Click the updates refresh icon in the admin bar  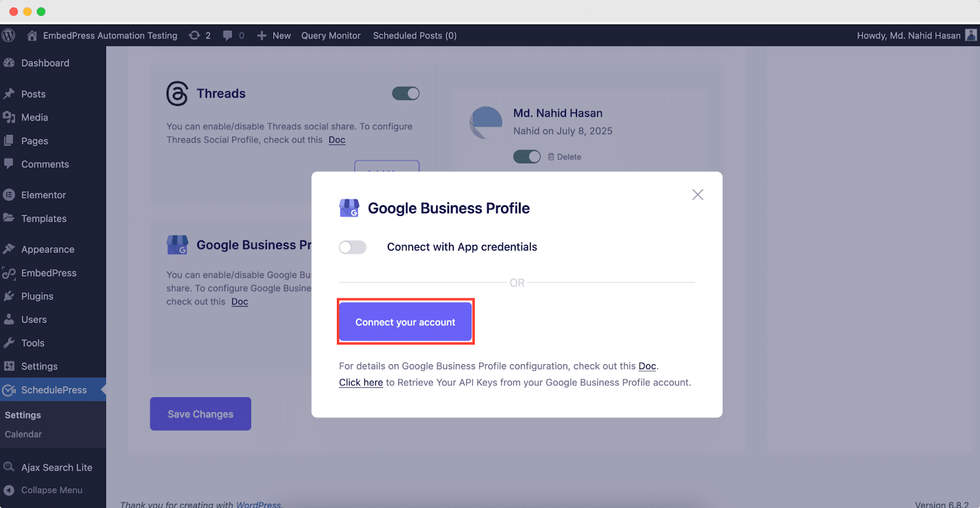tap(195, 35)
